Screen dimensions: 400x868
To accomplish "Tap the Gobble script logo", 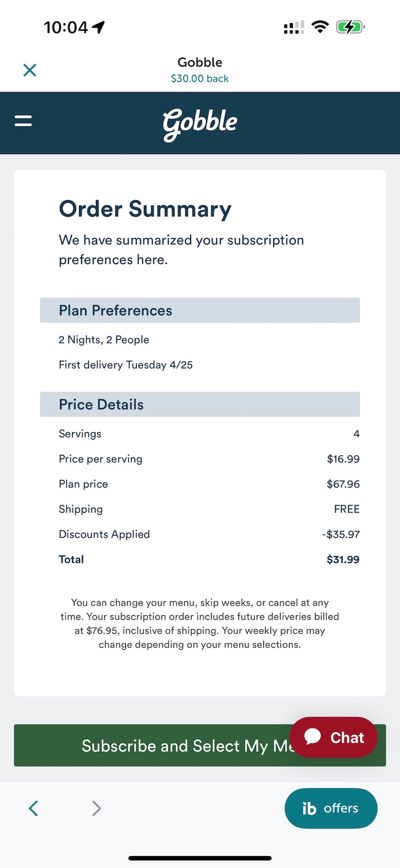I will tap(200, 123).
